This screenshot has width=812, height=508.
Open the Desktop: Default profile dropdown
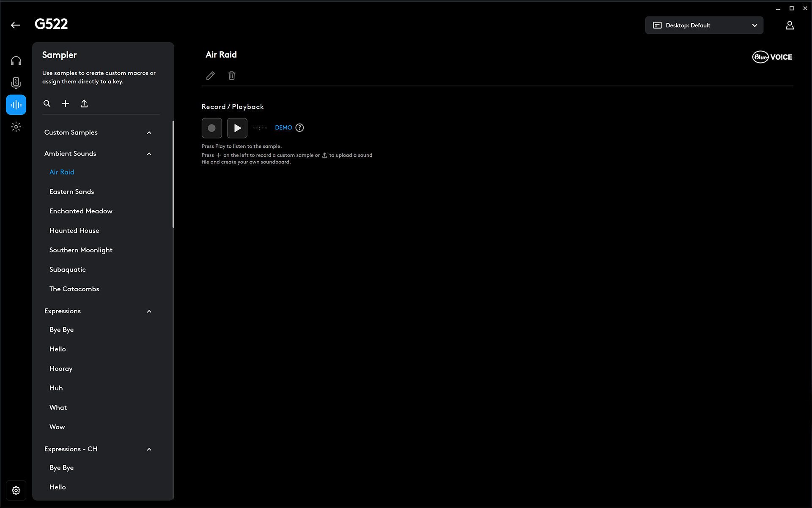pyautogui.click(x=704, y=25)
